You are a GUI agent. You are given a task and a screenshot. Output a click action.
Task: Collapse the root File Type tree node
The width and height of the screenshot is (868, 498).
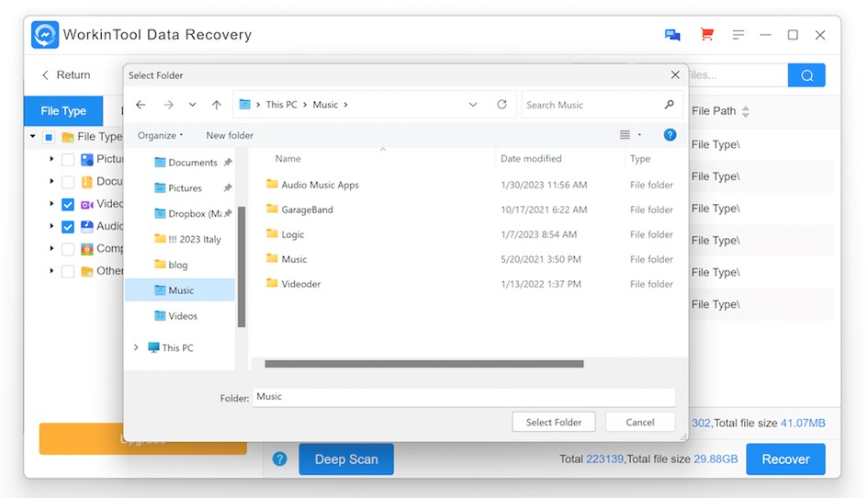click(x=33, y=136)
